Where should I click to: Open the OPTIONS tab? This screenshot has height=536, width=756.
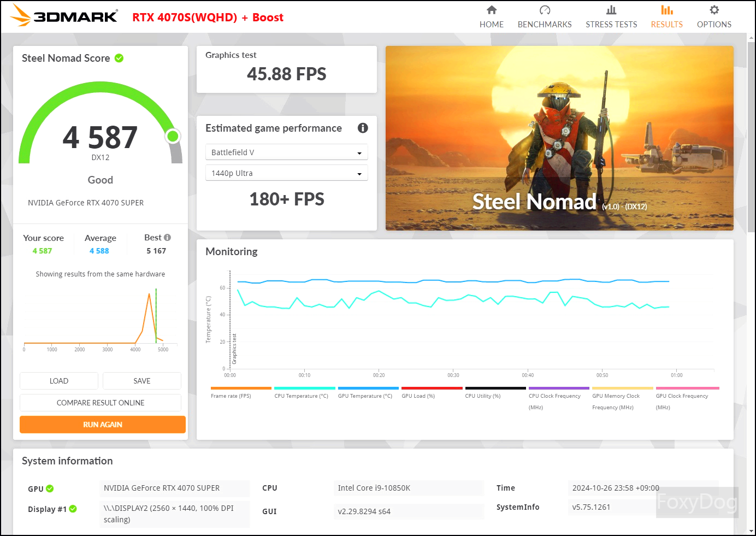coord(714,25)
